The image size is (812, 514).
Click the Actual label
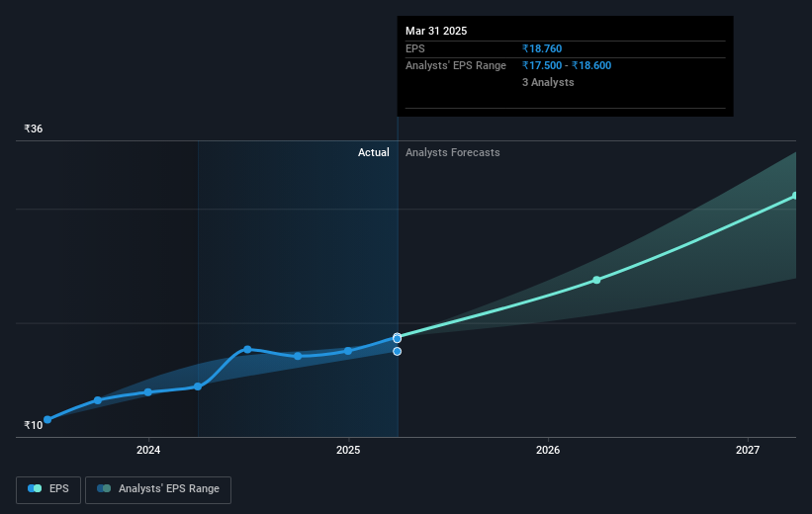click(374, 152)
